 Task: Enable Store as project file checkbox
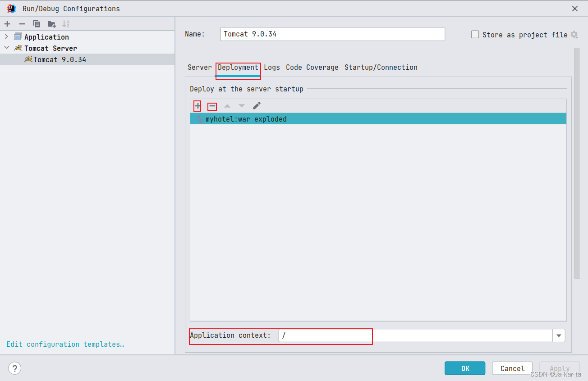[475, 35]
